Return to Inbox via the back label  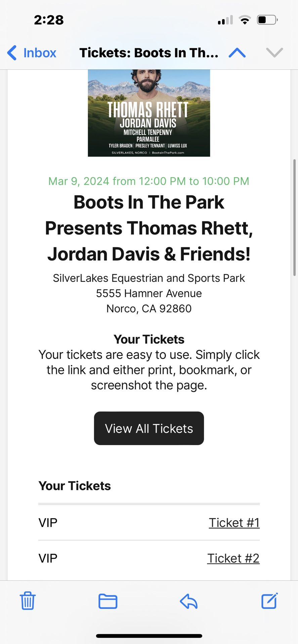40,53
